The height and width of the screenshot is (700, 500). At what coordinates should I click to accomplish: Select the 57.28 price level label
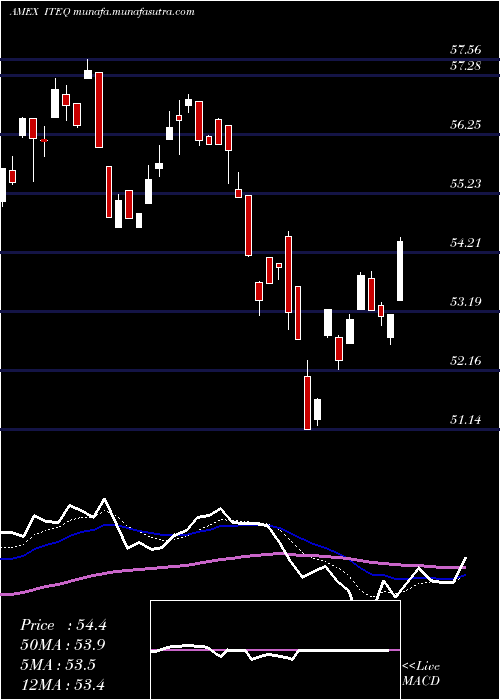(466, 66)
